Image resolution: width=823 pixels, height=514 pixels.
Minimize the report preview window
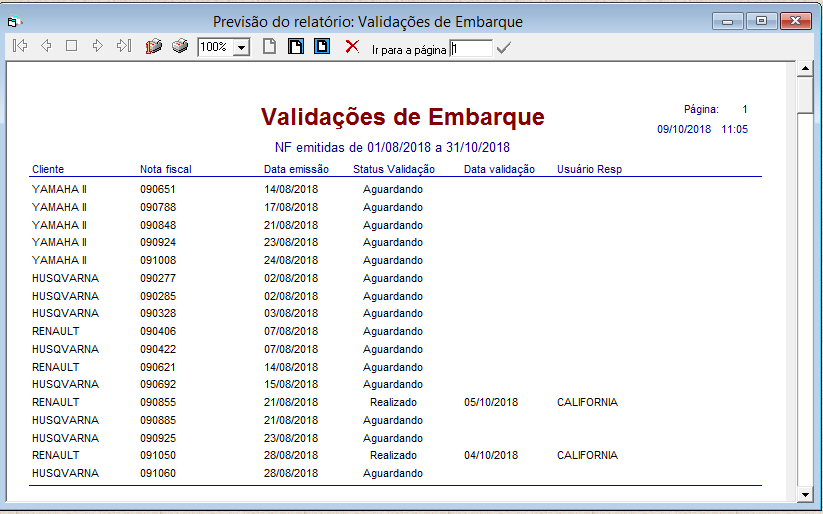727,20
